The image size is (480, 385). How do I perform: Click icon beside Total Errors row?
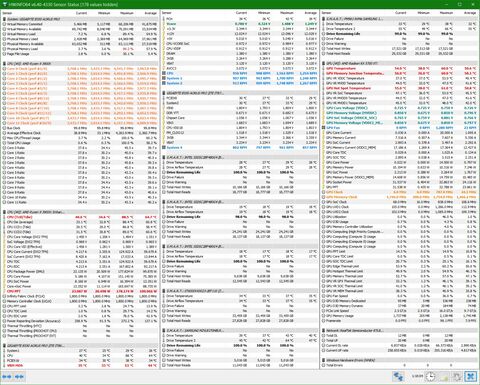click(x=324, y=365)
